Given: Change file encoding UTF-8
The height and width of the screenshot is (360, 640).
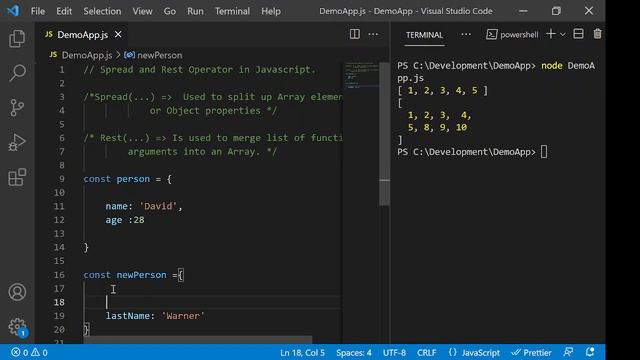Looking at the screenshot, I should 394,352.
